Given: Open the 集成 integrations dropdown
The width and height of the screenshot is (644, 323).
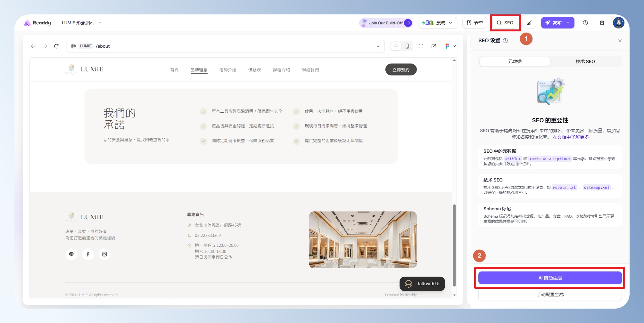Looking at the screenshot, I should pos(437,23).
